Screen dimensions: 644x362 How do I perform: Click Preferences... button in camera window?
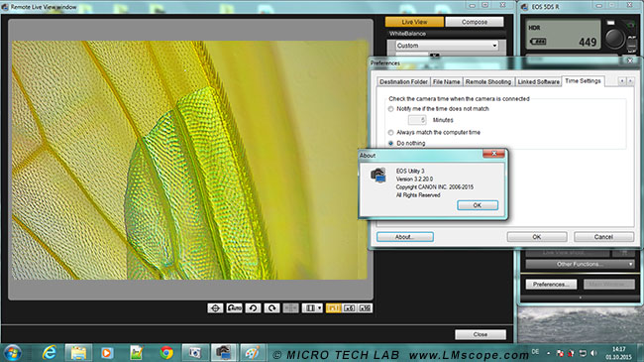pos(551,285)
